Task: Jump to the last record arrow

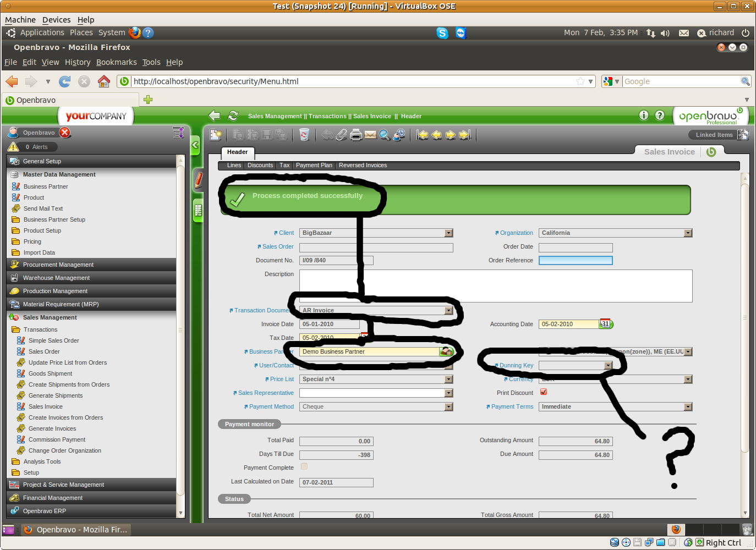Action: click(465, 135)
